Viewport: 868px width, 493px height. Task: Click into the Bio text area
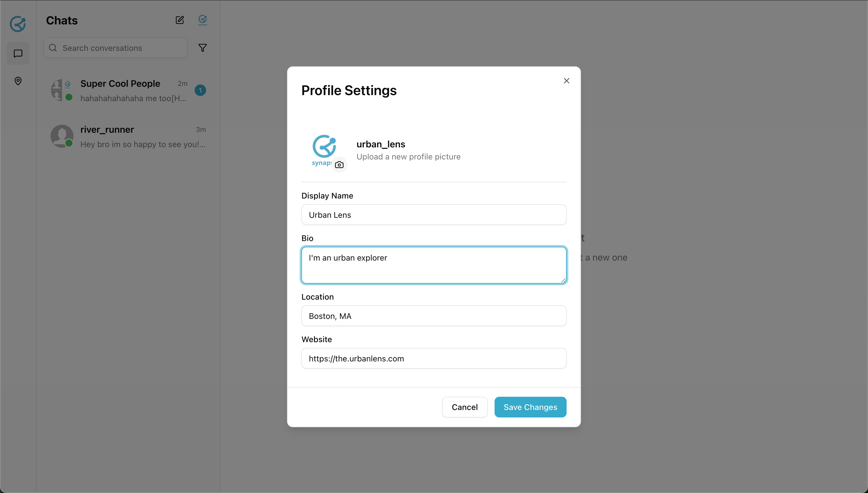tap(433, 265)
